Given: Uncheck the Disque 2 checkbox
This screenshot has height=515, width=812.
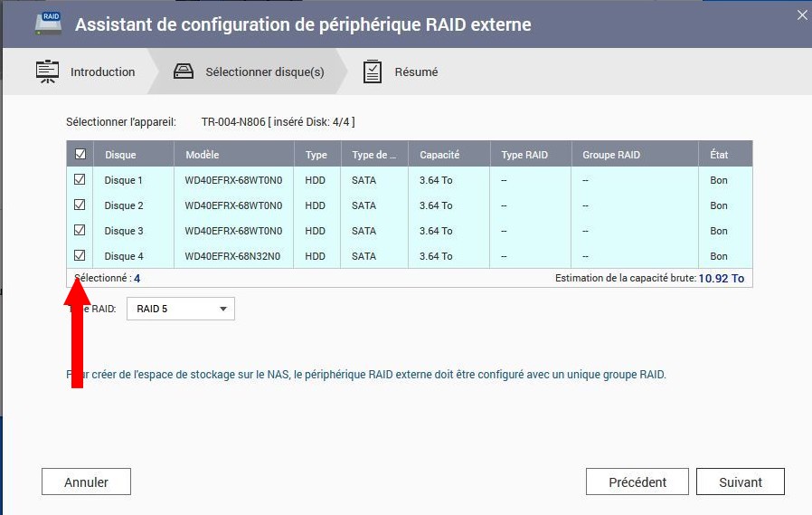Looking at the screenshot, I should tap(80, 205).
